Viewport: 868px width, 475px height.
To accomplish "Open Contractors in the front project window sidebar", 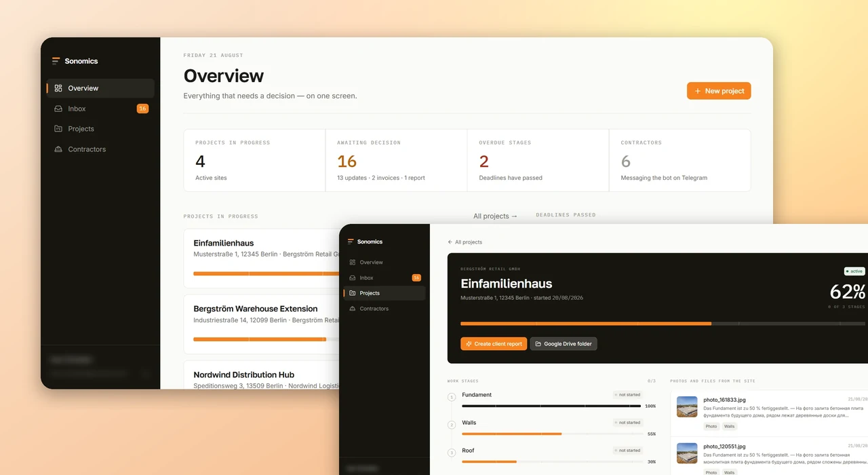I will [384, 309].
